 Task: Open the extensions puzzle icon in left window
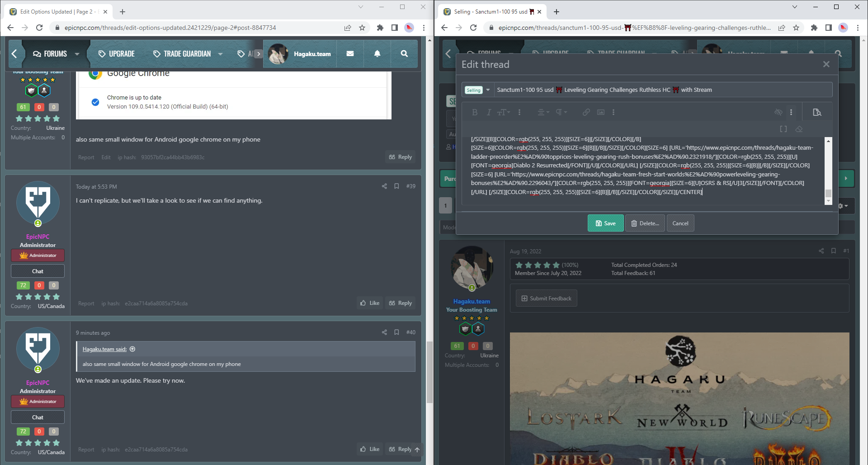pyautogui.click(x=380, y=28)
